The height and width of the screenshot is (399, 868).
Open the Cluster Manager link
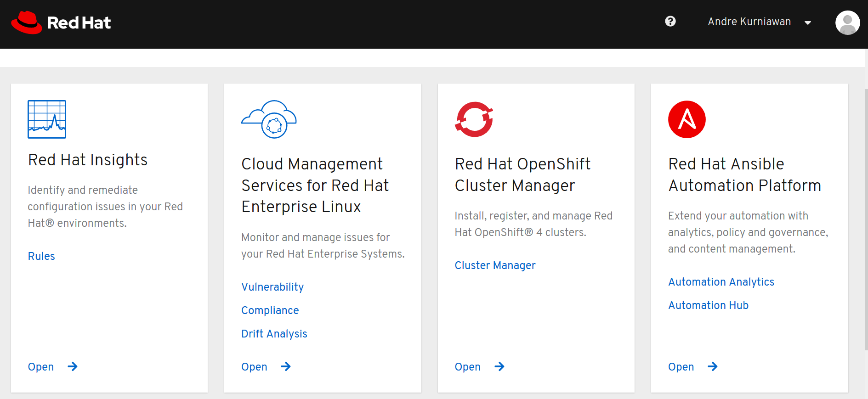tap(495, 265)
